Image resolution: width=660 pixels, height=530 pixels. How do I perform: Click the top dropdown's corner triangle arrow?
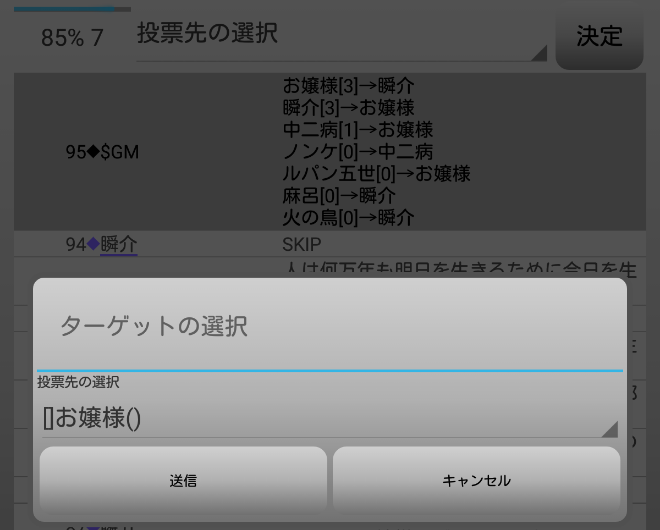click(539, 53)
